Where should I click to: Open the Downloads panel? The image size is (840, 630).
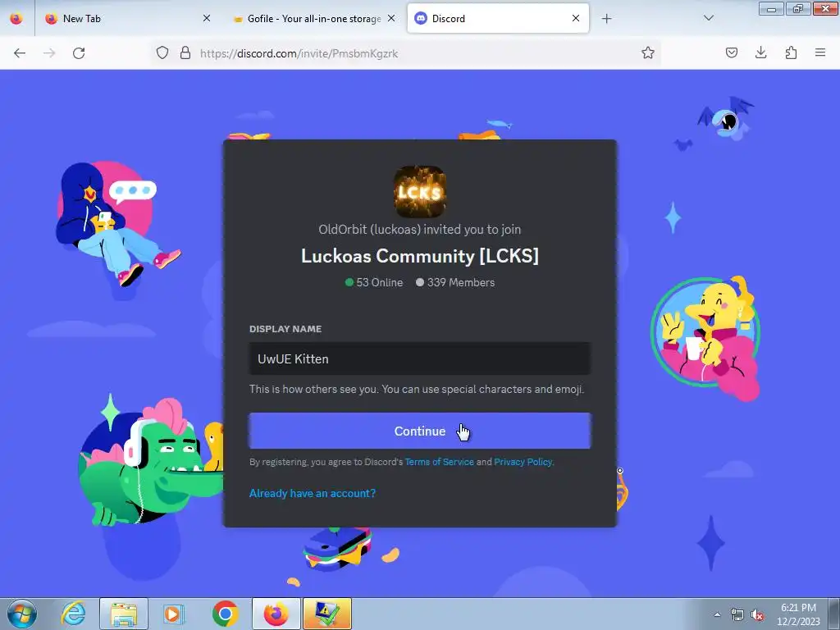coord(760,52)
